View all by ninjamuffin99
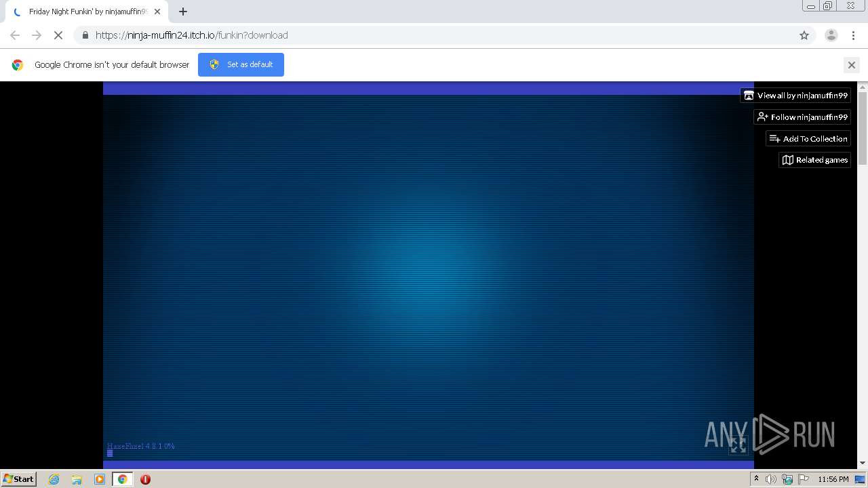The width and height of the screenshot is (868, 488). (795, 96)
